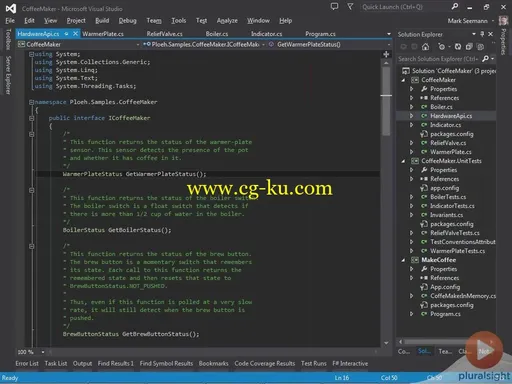Switch to the WarmerPlate.cs tab
This screenshot has width=512, height=384.
coord(103,34)
